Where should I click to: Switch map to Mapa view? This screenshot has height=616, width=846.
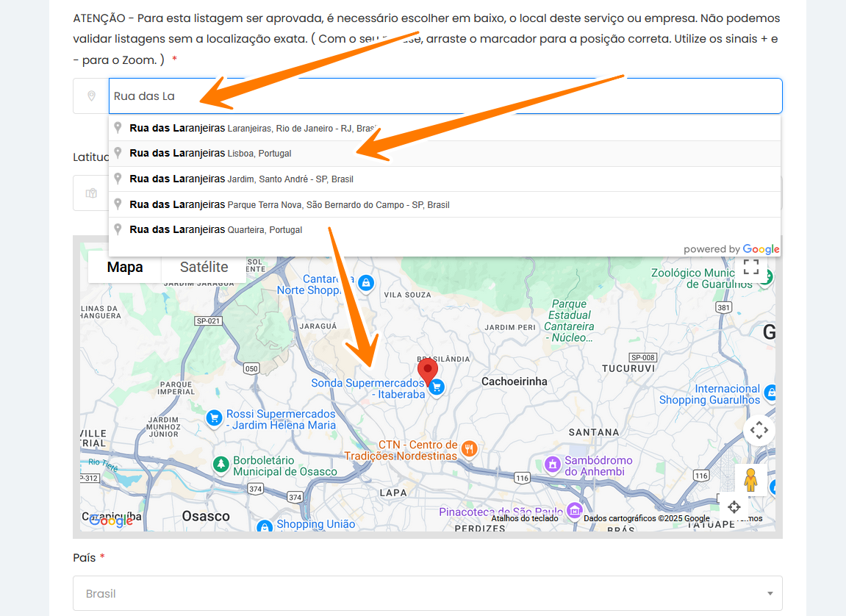[125, 267]
